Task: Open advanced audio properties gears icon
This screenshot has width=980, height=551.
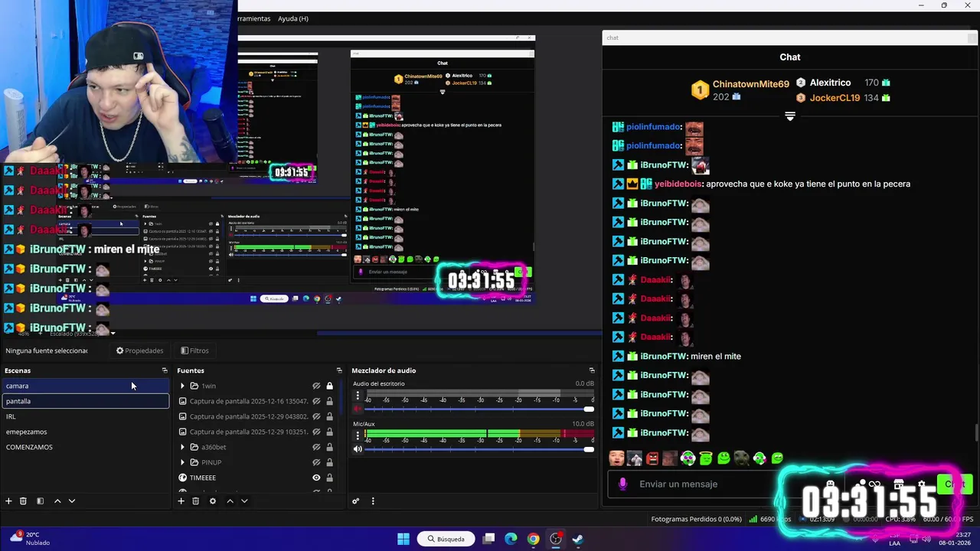Action: tap(355, 501)
